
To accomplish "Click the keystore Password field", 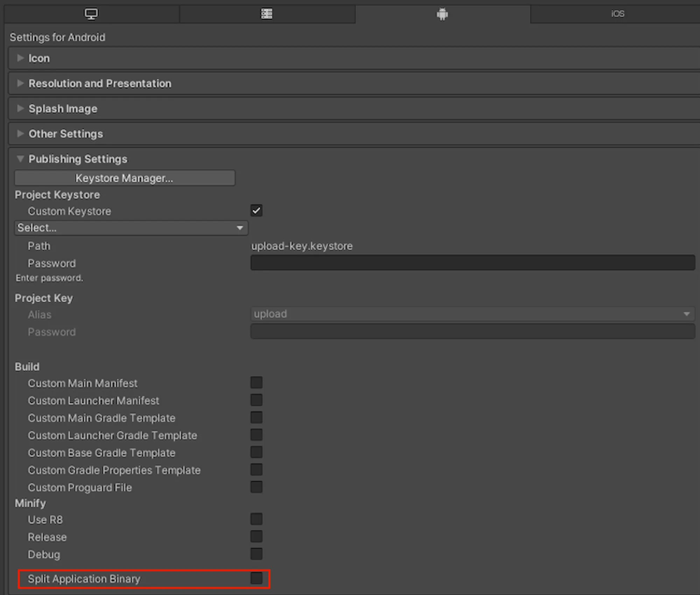I will [x=472, y=263].
